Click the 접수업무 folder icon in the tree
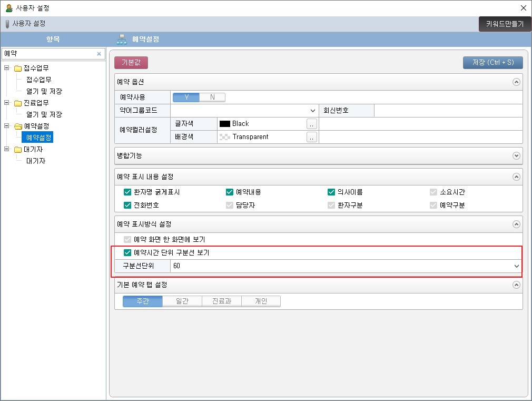 coord(18,69)
